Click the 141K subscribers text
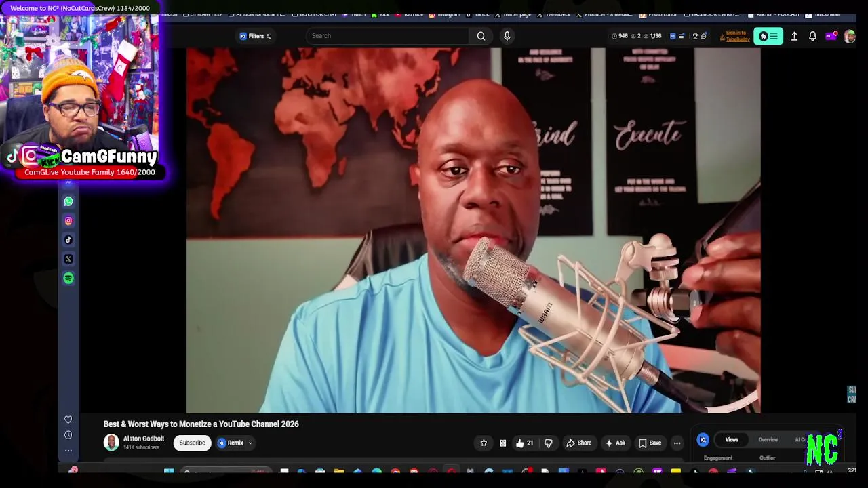 pyautogui.click(x=141, y=448)
